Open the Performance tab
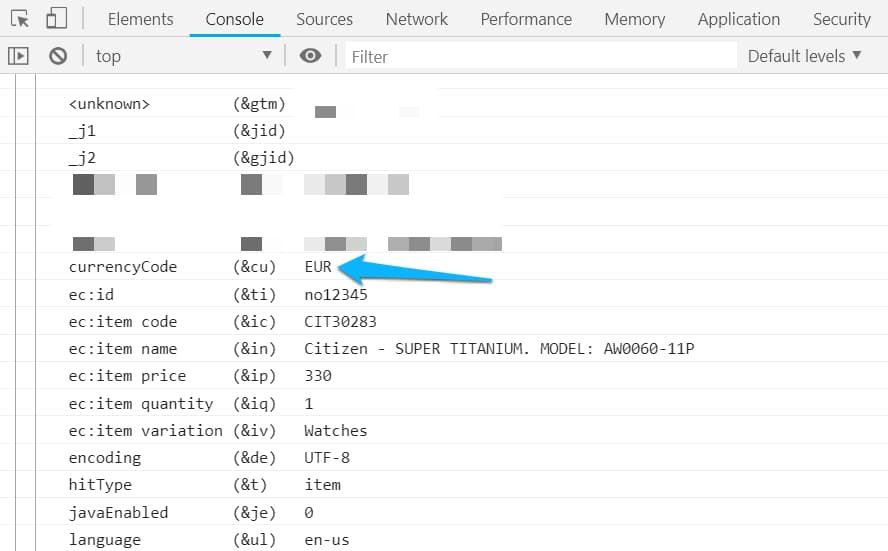This screenshot has width=888, height=551. tap(526, 19)
